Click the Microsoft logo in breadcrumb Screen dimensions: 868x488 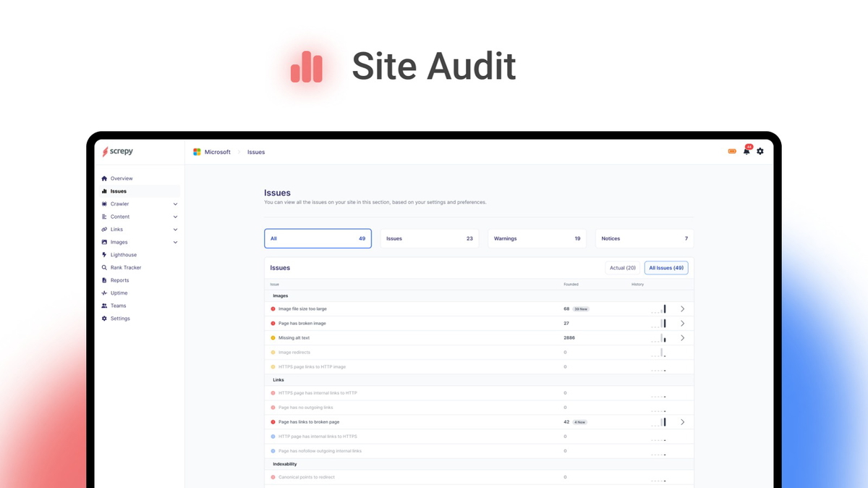[196, 152]
